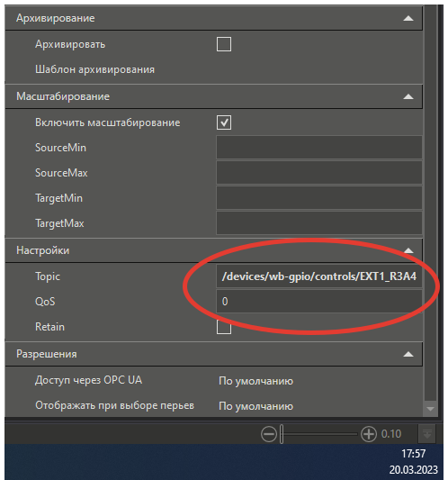Enable the Архивировать checkbox
The height and width of the screenshot is (480, 448).
(224, 44)
